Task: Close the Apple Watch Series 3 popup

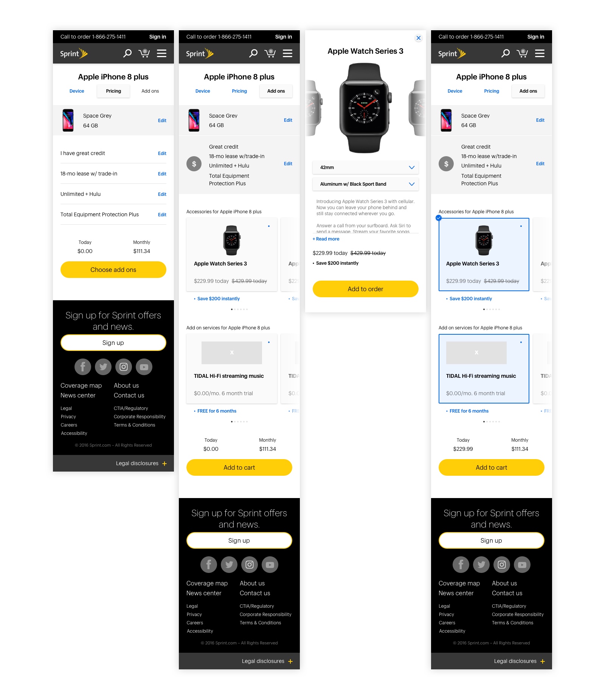Action: [418, 38]
